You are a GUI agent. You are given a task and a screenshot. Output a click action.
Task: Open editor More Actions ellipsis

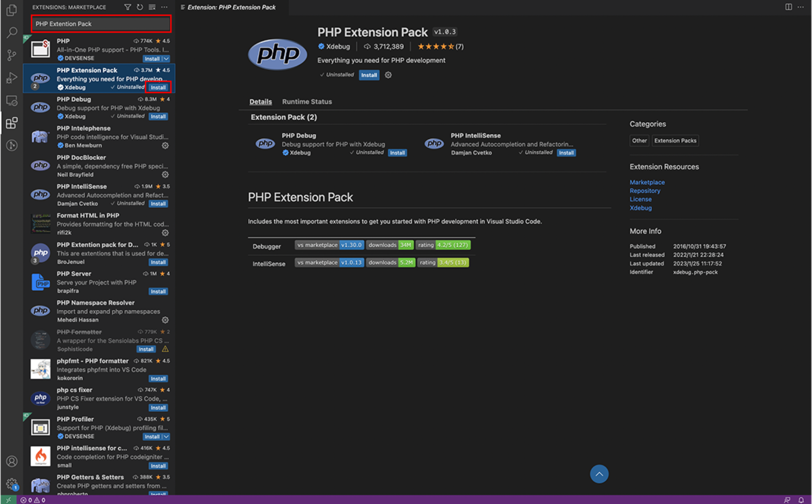click(x=801, y=7)
